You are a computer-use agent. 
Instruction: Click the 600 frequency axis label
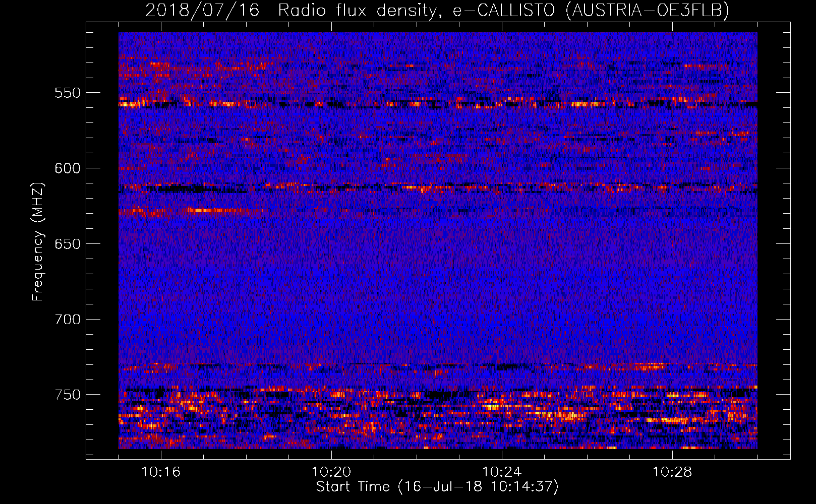(x=68, y=168)
